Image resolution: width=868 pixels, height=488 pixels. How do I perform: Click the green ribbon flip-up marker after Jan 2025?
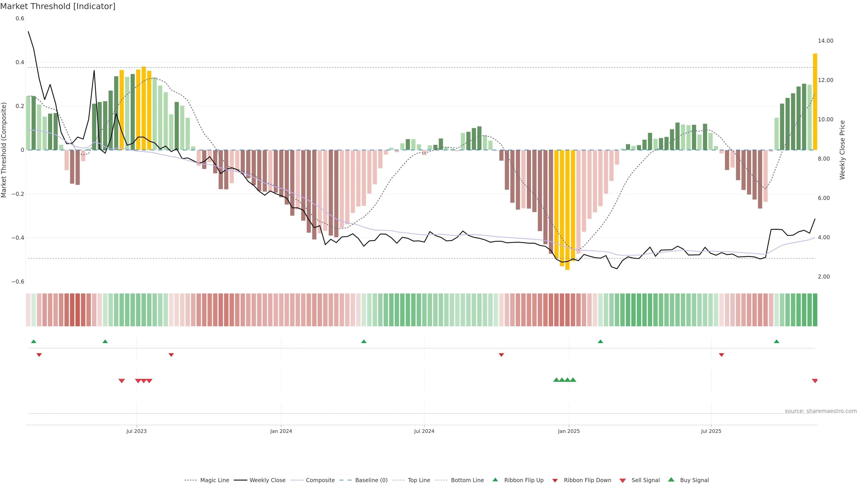[600, 342]
